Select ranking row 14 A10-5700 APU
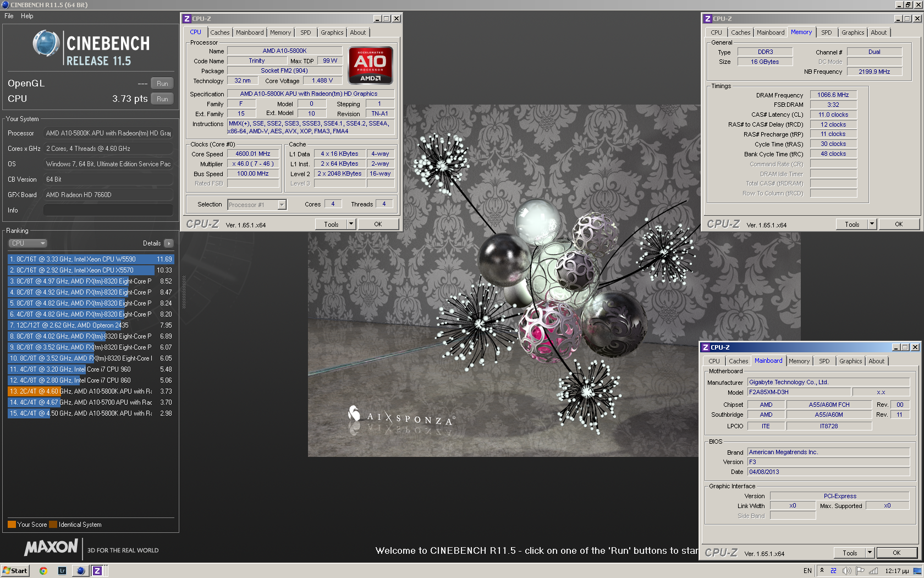 [x=91, y=402]
